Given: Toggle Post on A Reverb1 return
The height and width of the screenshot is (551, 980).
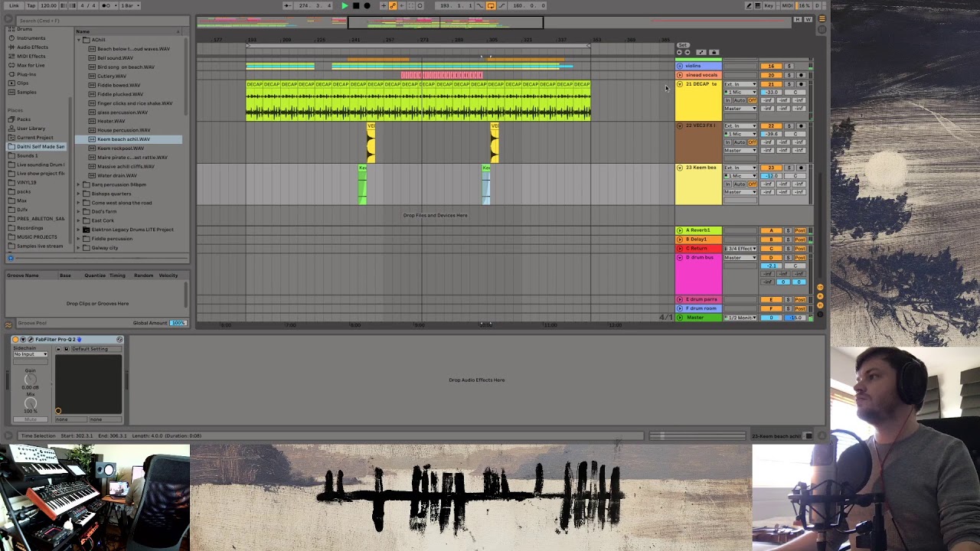Looking at the screenshot, I should (x=800, y=230).
